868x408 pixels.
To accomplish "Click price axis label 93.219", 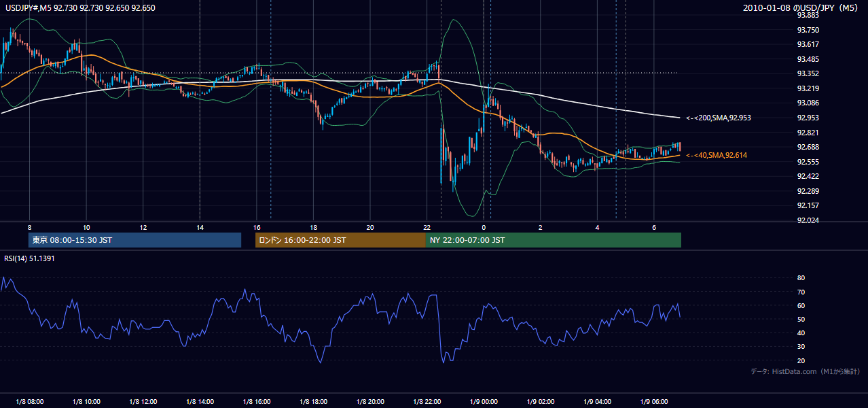I will pos(807,88).
